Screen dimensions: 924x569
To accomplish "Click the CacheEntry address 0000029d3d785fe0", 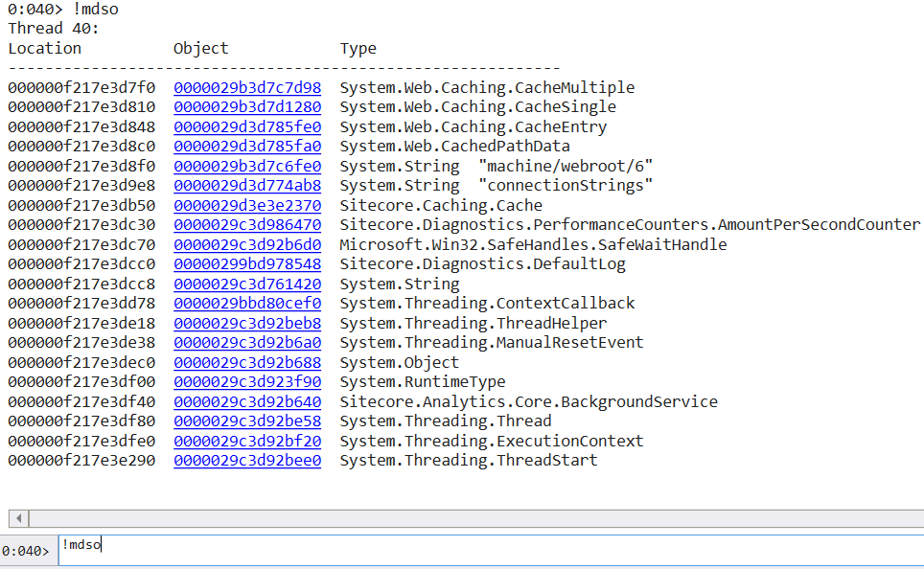I will (247, 126).
